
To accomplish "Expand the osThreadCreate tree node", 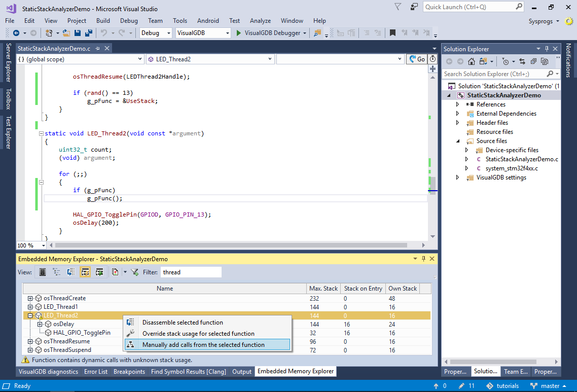I will (30, 298).
